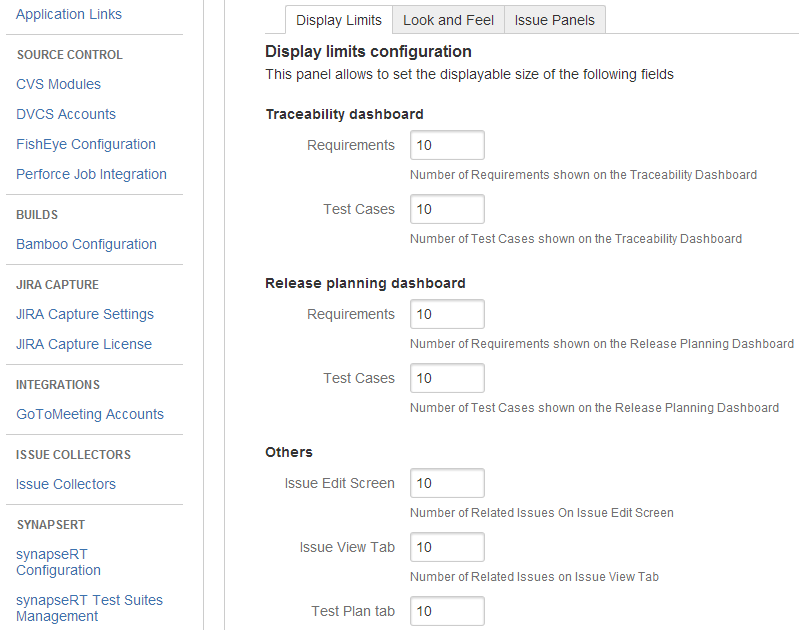This screenshot has height=630, width=799.
Task: Go to DVCS Accounts
Action: click(x=66, y=114)
